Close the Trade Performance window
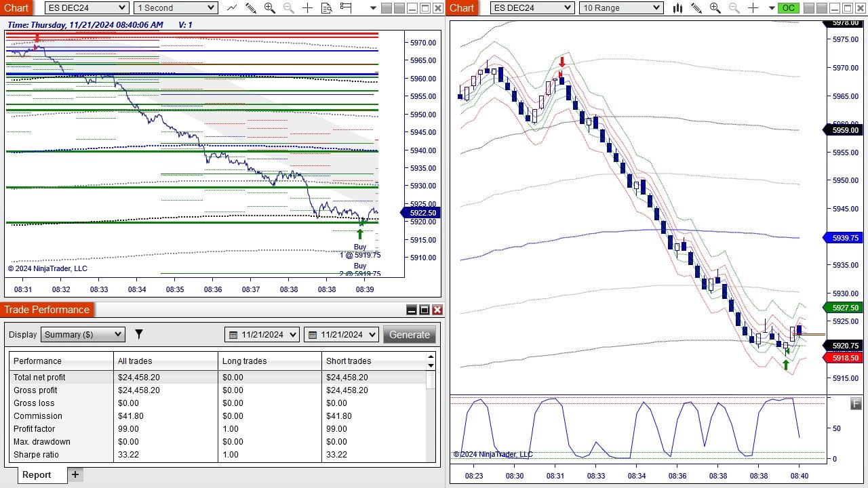Viewport: 868px width, 488px height. point(437,310)
